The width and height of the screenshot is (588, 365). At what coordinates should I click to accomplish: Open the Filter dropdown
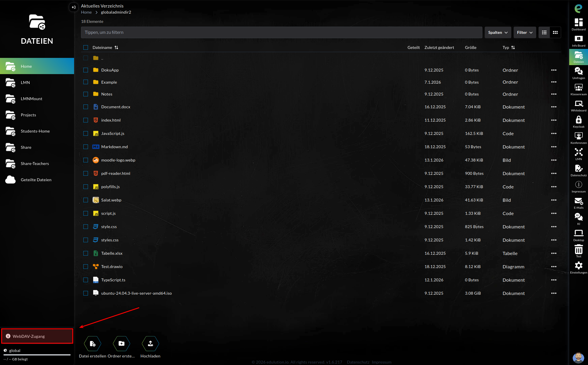point(525,32)
